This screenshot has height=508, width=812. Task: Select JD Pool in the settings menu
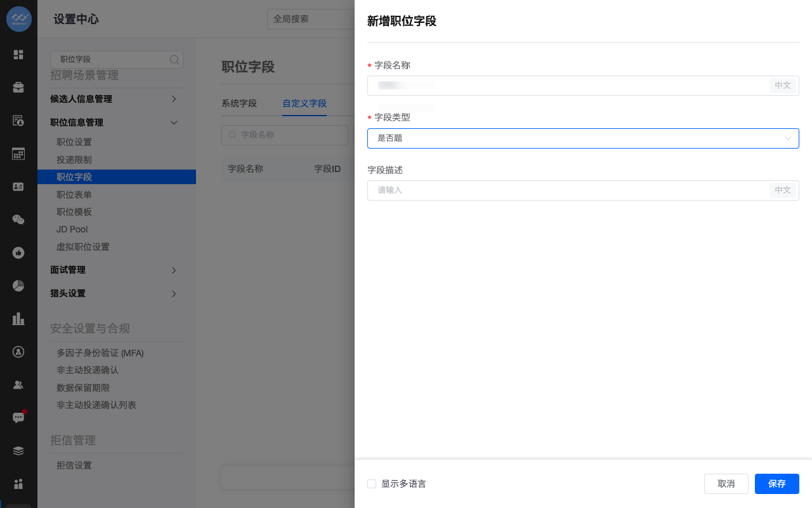[72, 229]
